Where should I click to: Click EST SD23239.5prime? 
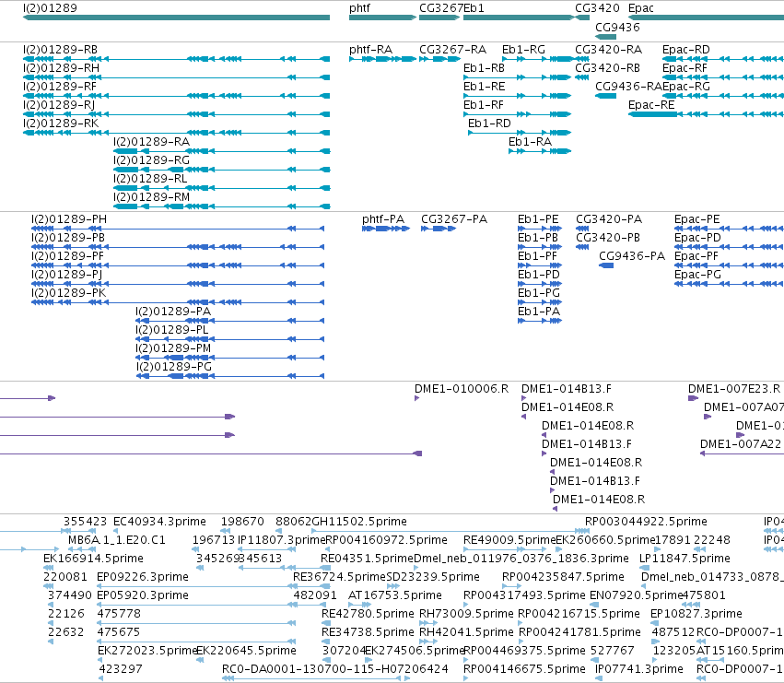tap(433, 577)
